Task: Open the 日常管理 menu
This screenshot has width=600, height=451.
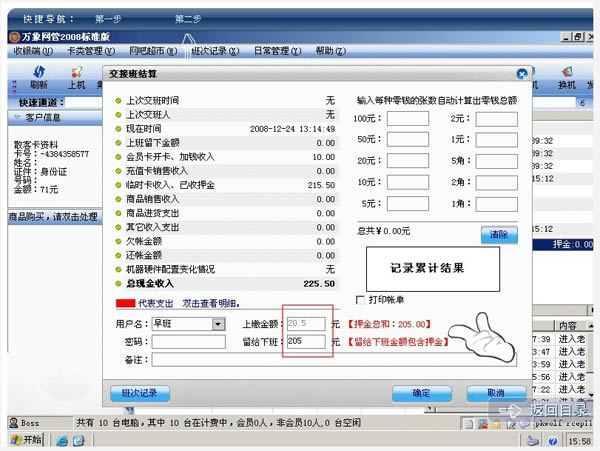Action: [x=277, y=51]
